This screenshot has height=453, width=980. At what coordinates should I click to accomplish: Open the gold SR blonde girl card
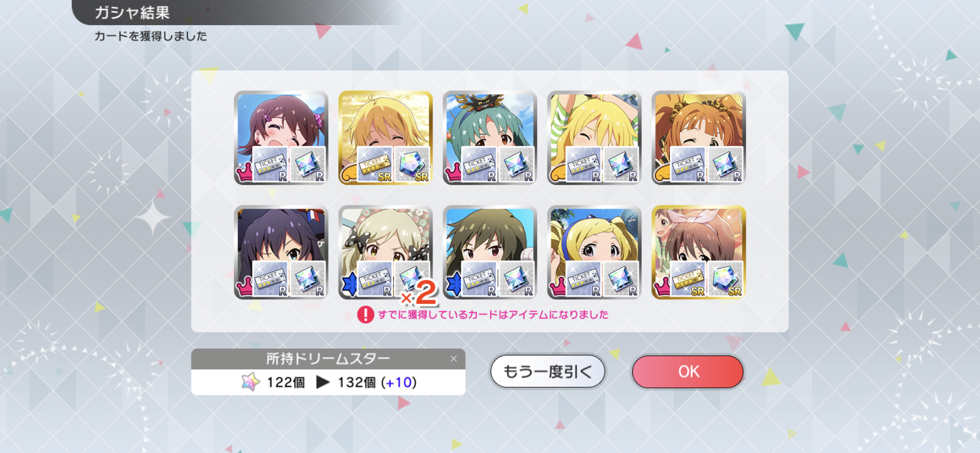tap(386, 138)
